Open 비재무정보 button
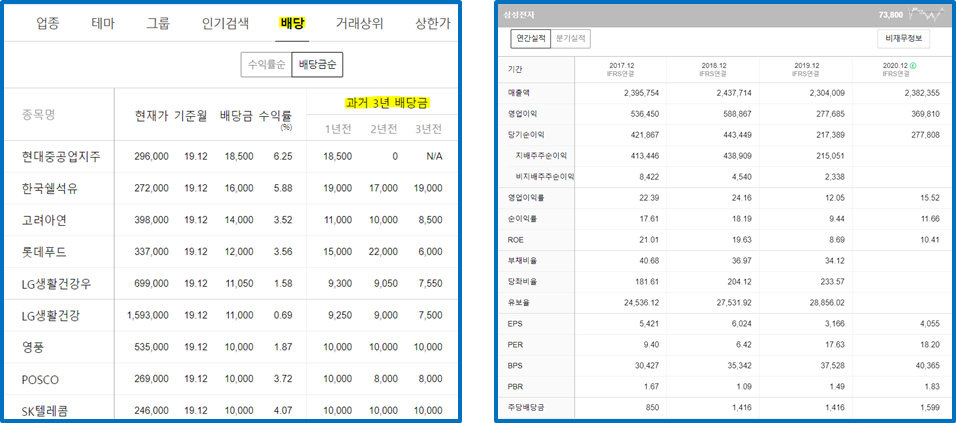This screenshot has height=423, width=956. tap(904, 38)
